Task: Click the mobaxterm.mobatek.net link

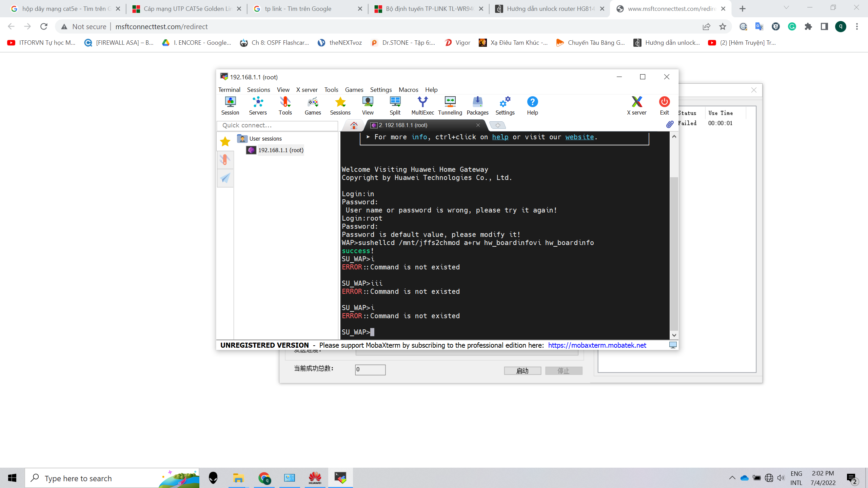Action: (597, 345)
